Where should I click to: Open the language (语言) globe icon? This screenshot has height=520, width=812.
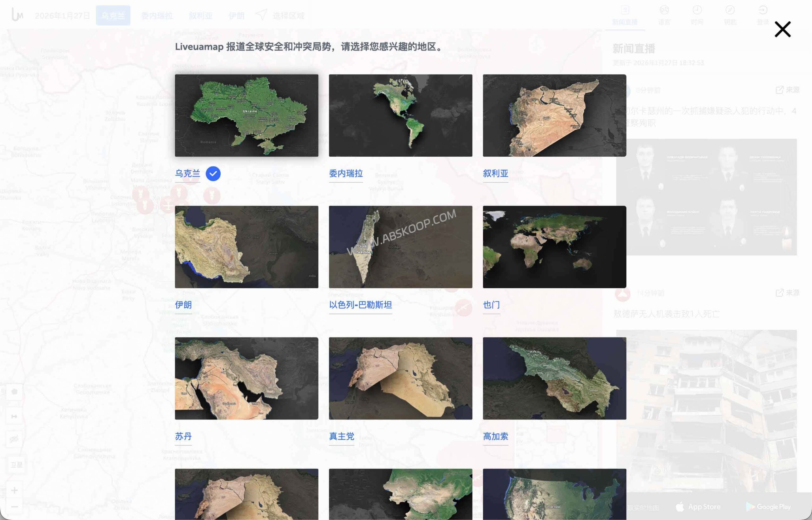[x=664, y=14]
